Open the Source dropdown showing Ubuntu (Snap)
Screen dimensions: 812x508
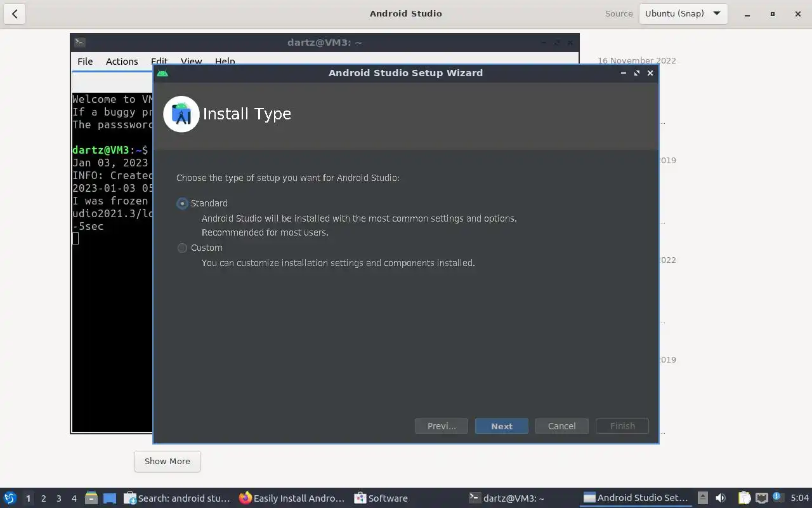(x=683, y=13)
